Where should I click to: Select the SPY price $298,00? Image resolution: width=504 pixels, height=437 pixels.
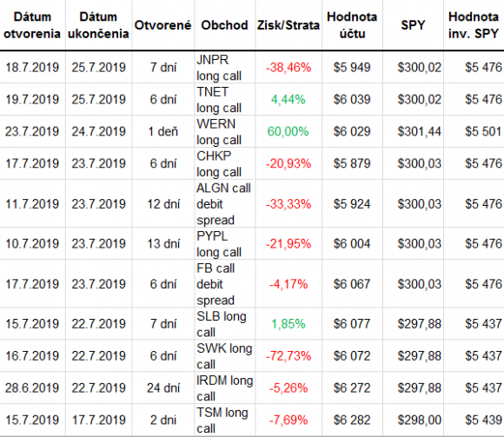(x=419, y=420)
